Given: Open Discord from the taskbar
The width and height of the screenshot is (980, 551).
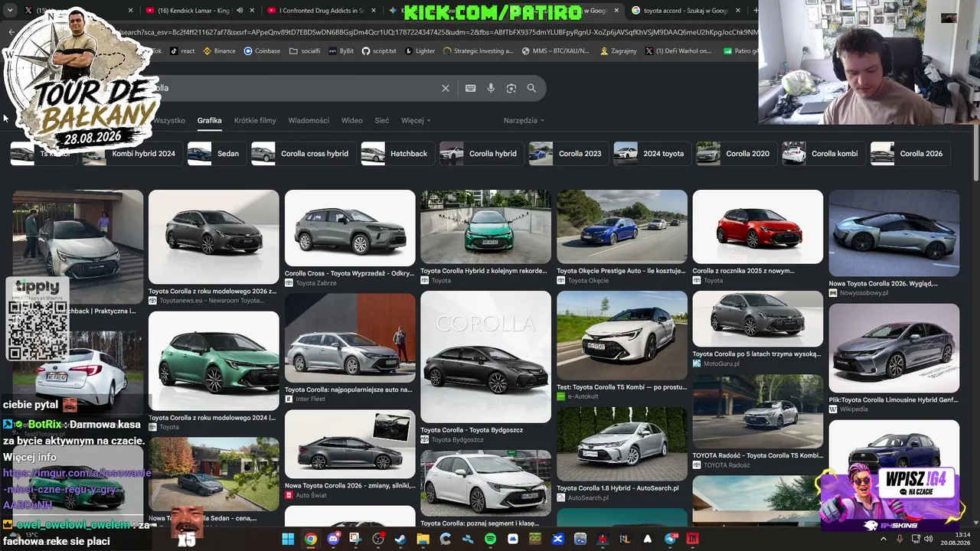Looking at the screenshot, I should [x=333, y=539].
